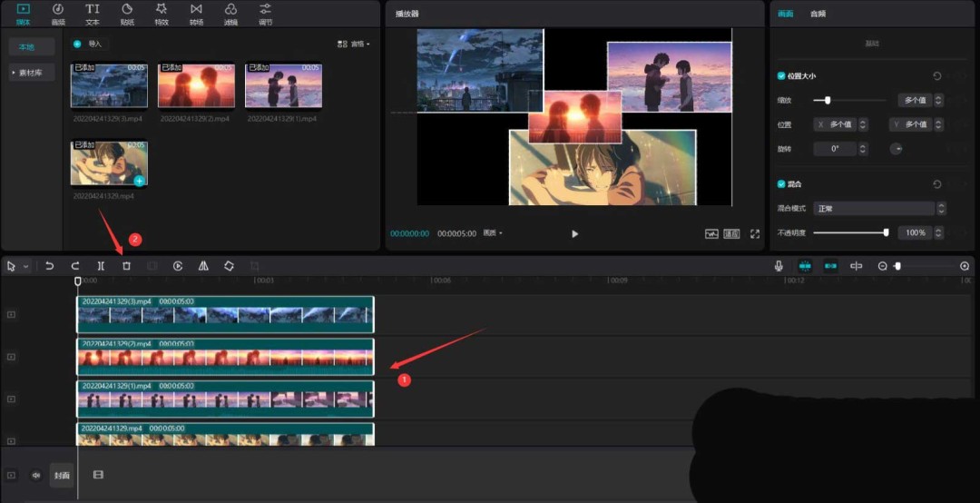Image resolution: width=980 pixels, height=503 pixels.
Task: Start voice recording with the microphone icon
Action: (779, 266)
